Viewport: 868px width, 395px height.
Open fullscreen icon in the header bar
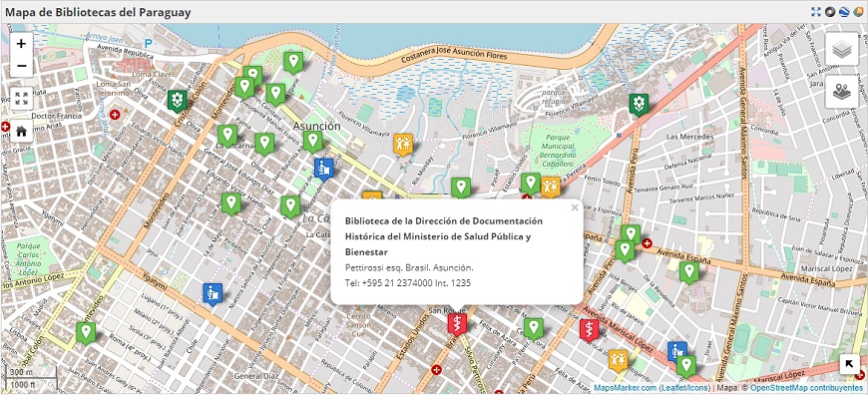click(816, 12)
